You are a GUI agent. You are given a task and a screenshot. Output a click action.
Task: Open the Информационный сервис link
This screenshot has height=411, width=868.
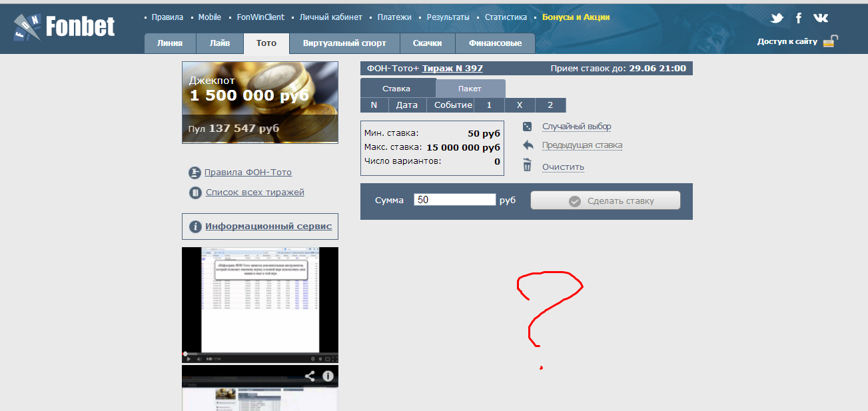pyautogui.click(x=268, y=226)
